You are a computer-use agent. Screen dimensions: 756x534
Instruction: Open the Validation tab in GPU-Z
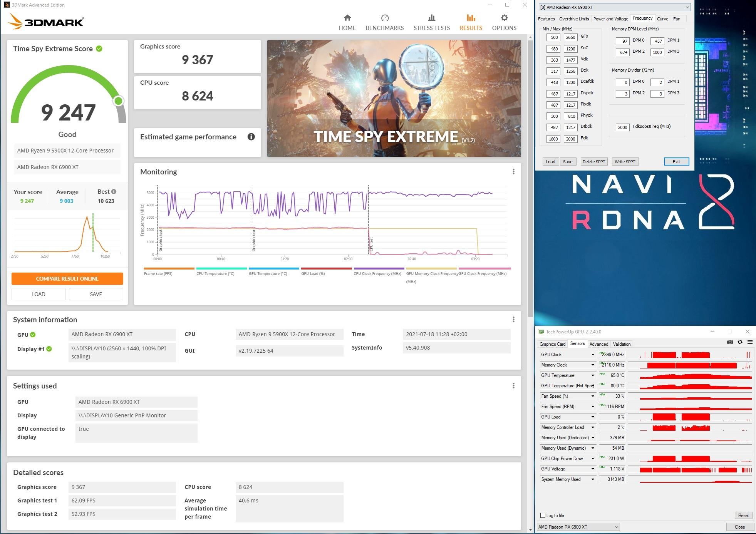pos(622,344)
